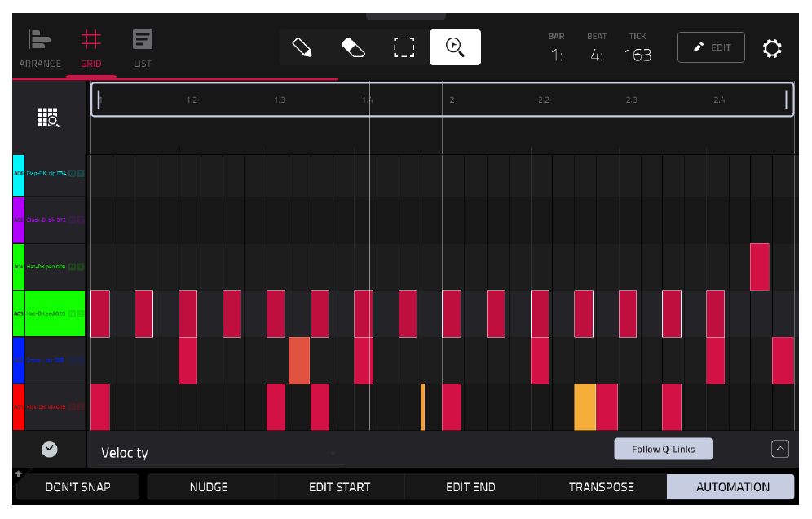Viewport: 812px width, 519px height.
Task: Mute the Snare snr pad A02
Action: (x=73, y=360)
